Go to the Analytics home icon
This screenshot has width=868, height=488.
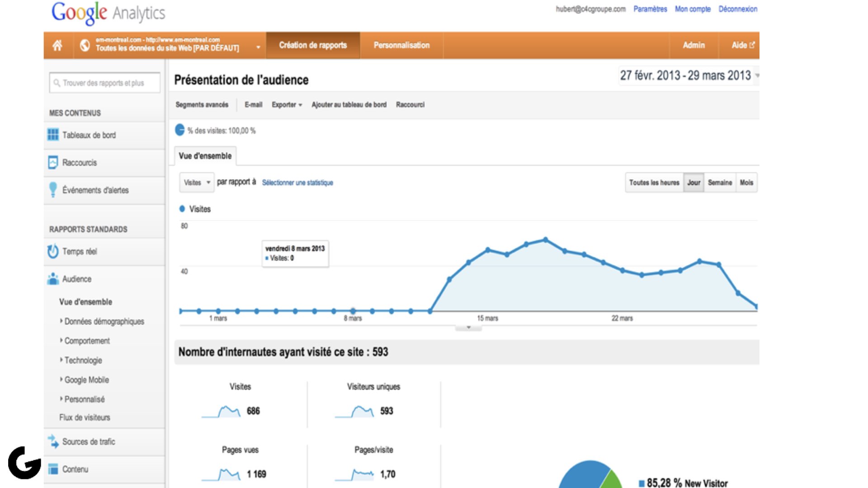pyautogui.click(x=57, y=45)
